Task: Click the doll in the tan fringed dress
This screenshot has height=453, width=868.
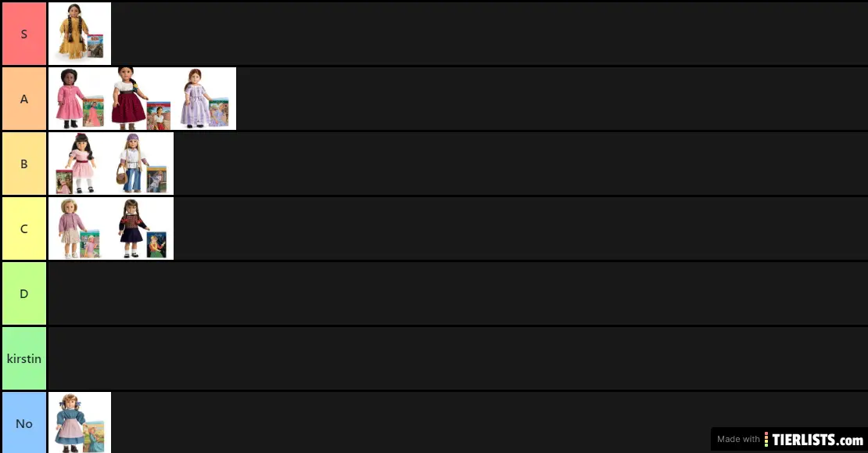Action: point(79,34)
